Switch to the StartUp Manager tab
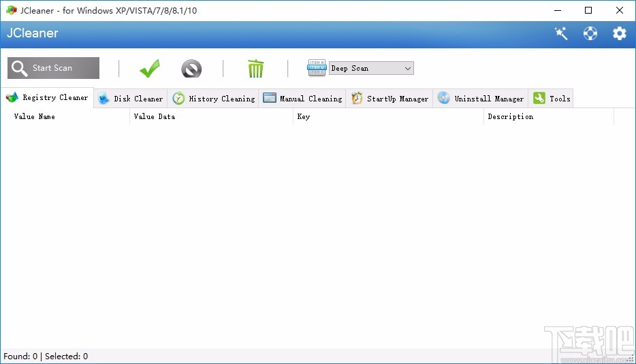The image size is (636, 364). 389,99
